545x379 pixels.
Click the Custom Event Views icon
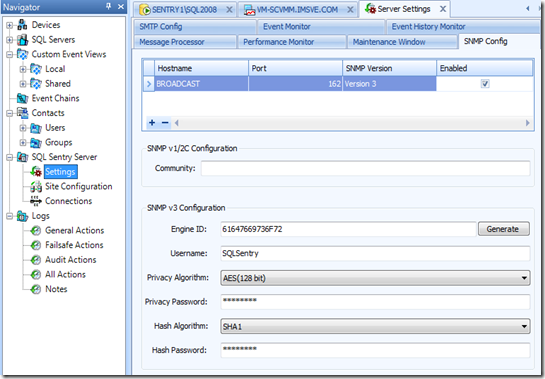click(23, 54)
